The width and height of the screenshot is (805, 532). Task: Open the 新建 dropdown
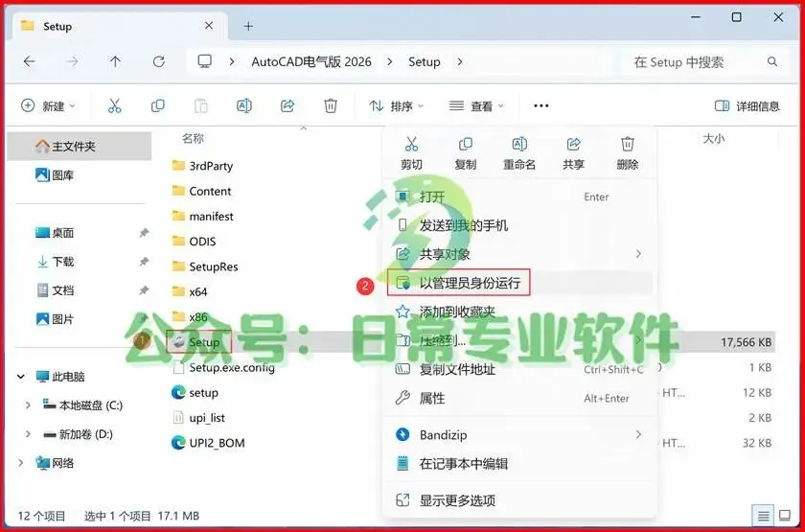pyautogui.click(x=48, y=105)
